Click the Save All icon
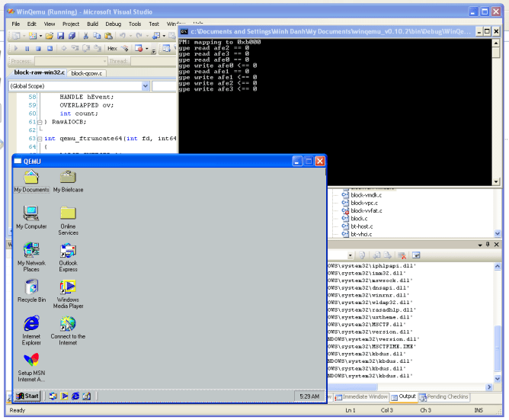This screenshot has width=509, height=420. pyautogui.click(x=72, y=36)
